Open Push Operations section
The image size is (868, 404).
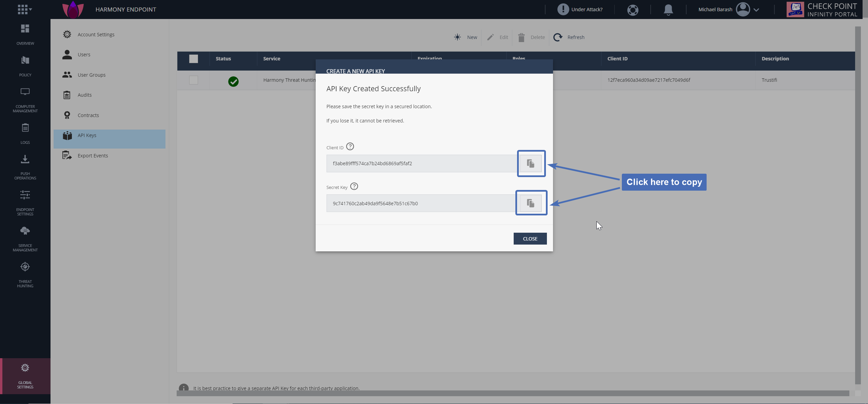pos(25,168)
